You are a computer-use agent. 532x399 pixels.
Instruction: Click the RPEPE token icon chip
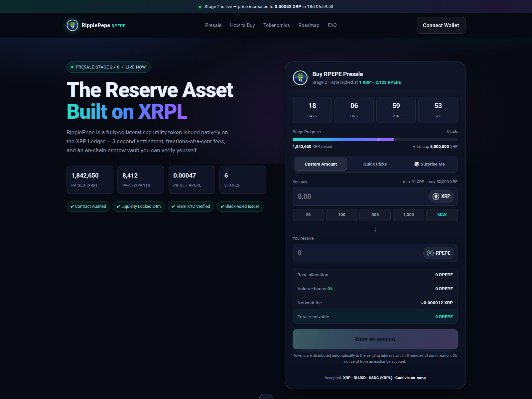click(439, 253)
